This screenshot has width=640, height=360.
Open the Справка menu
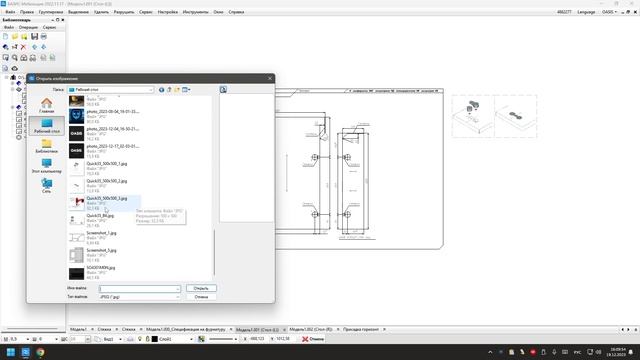[x=236, y=12]
